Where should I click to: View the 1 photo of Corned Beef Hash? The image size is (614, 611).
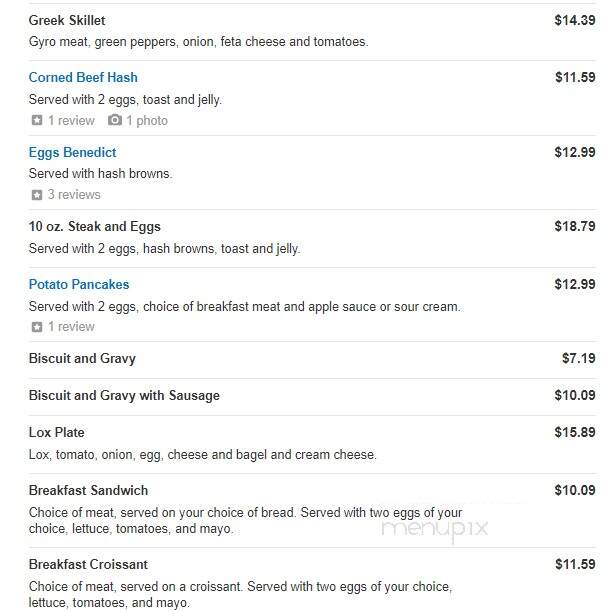pyautogui.click(x=147, y=120)
